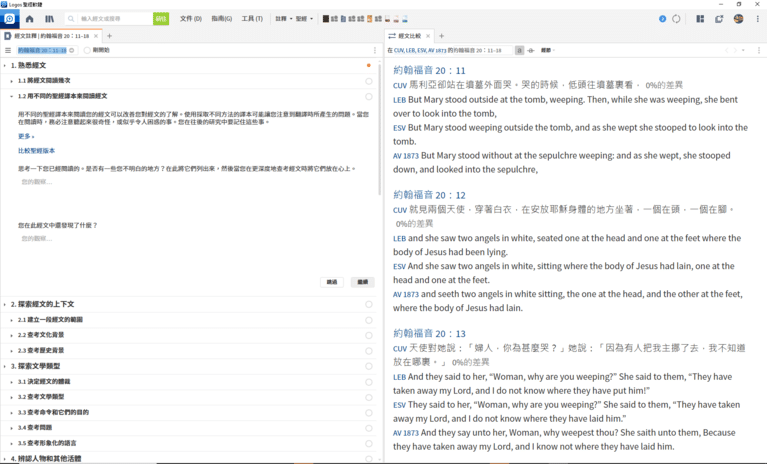Open the Library books icon
The height and width of the screenshot is (464, 767).
(48, 19)
